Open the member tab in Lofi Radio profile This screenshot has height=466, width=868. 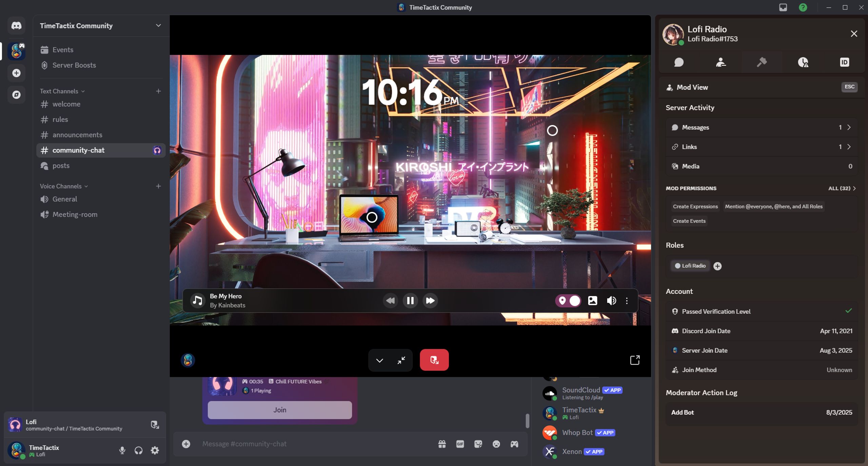pyautogui.click(x=721, y=62)
